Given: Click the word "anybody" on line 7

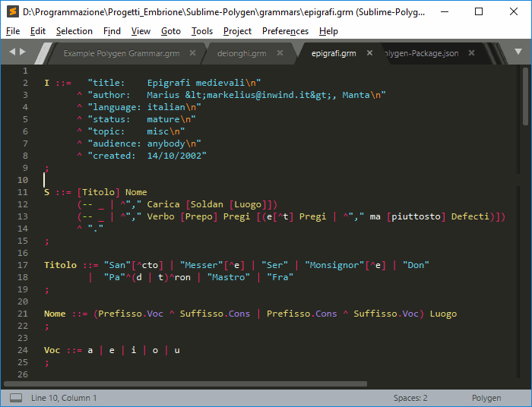Looking at the screenshot, I should click(x=166, y=144).
